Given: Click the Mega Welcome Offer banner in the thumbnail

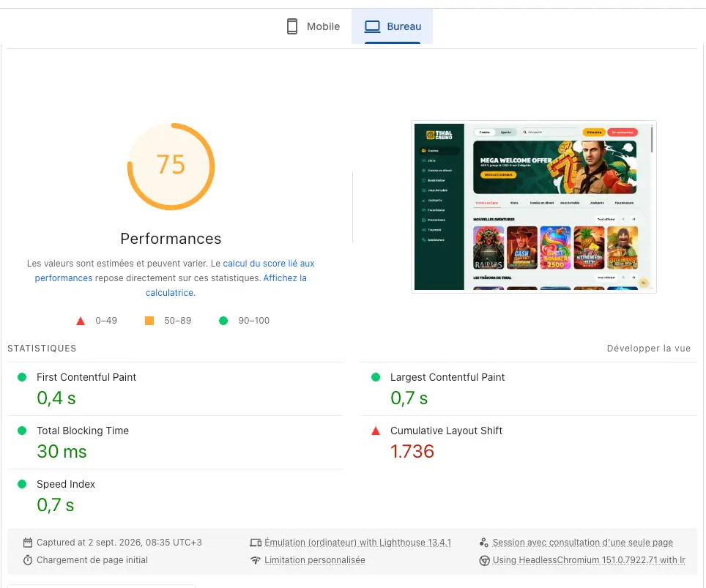Looking at the screenshot, I should pos(554,167).
